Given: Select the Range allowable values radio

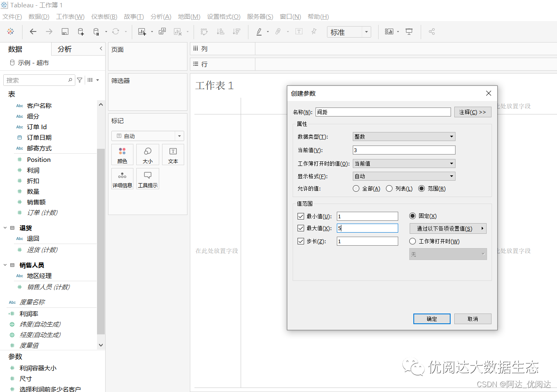Looking at the screenshot, I should tap(422, 188).
